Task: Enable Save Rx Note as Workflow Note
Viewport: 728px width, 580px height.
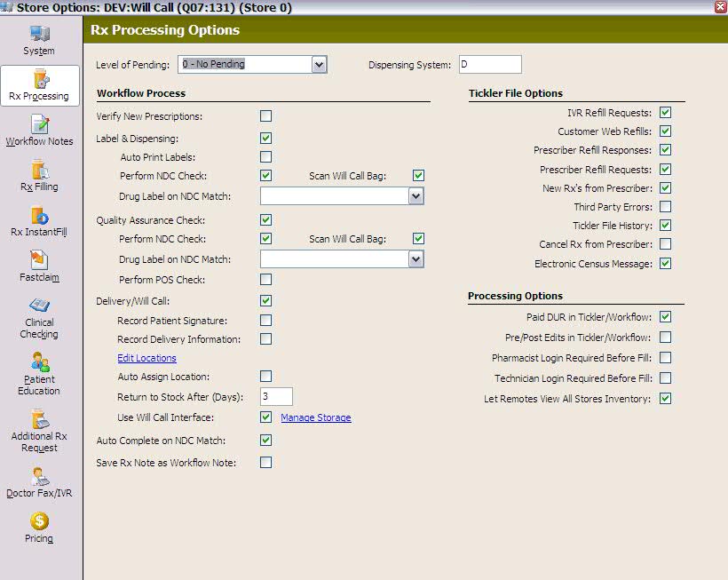Action: 266,462
